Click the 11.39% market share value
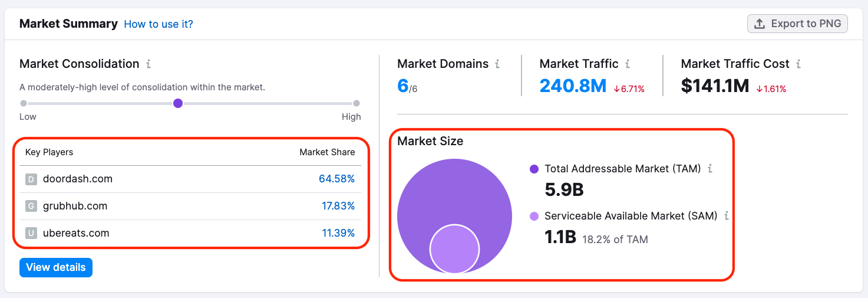 [338, 233]
